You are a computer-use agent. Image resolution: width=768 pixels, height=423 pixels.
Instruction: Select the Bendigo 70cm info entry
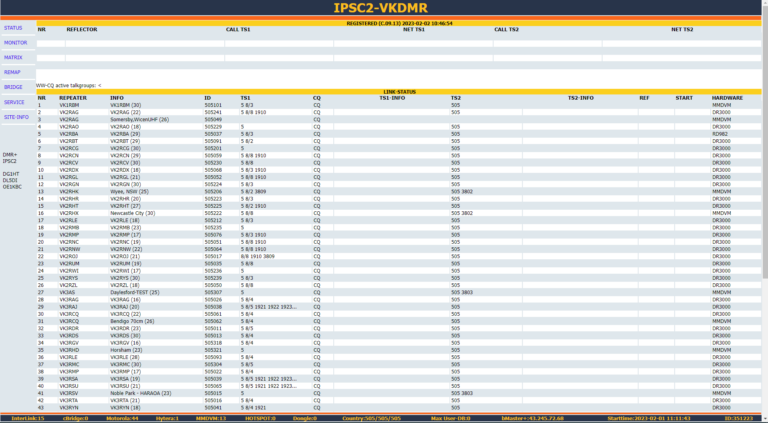pyautogui.click(x=132, y=321)
